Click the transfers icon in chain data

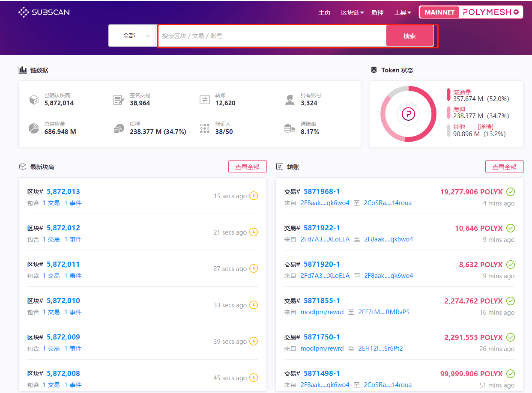[205, 100]
